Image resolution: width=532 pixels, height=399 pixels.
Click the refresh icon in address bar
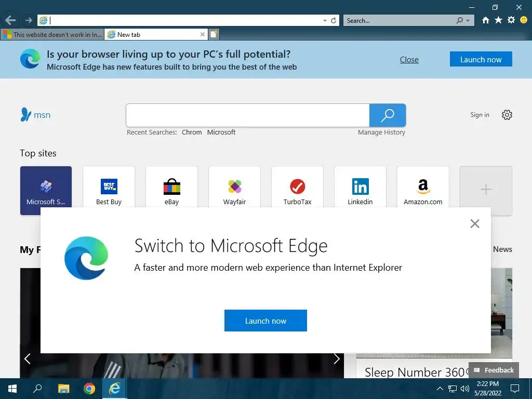click(x=334, y=20)
